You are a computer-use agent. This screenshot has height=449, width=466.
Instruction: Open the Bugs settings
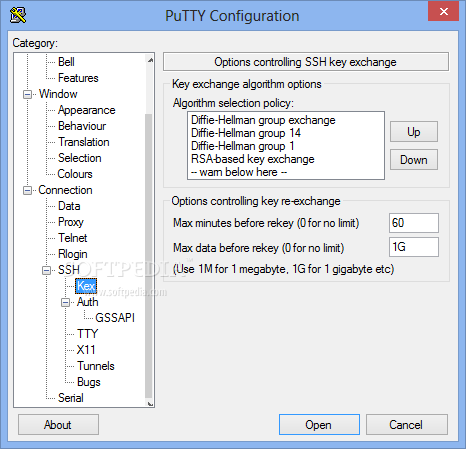pos(88,382)
